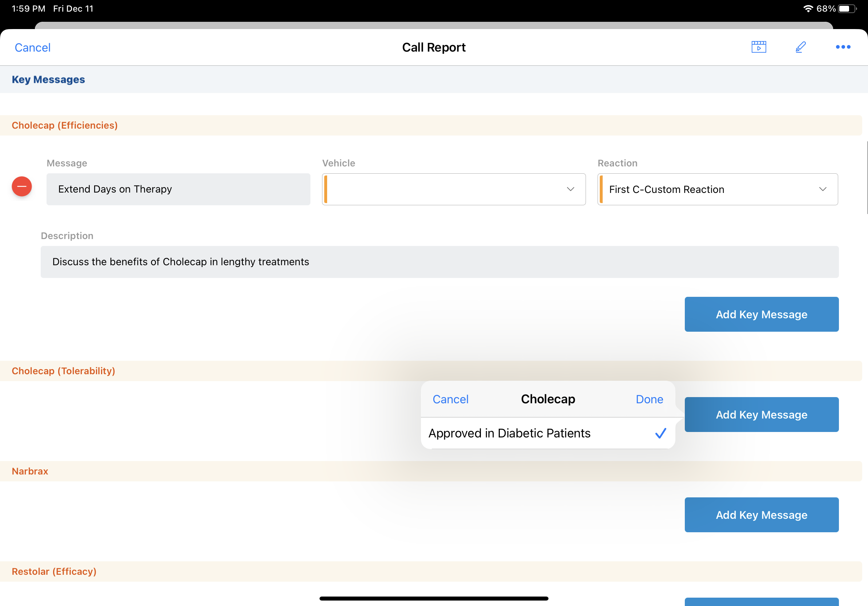Add Key Message under Narbrax section

click(761, 514)
